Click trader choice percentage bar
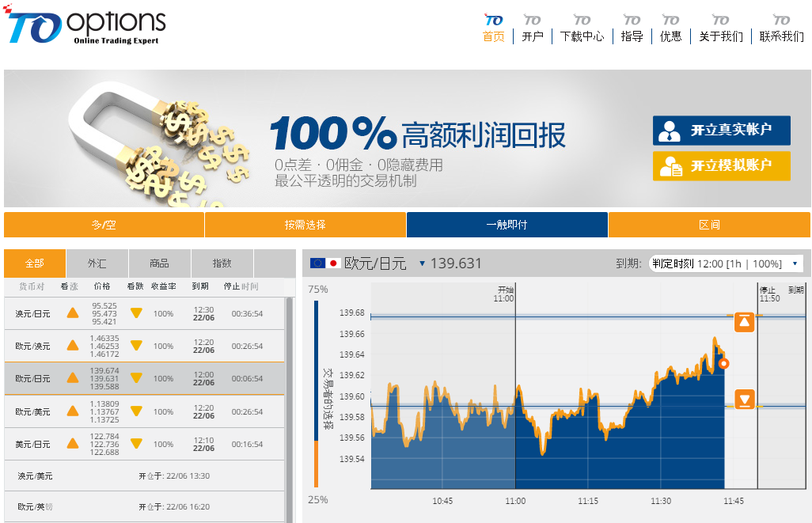Viewport: 812px width, 523px height. pyautogui.click(x=317, y=394)
